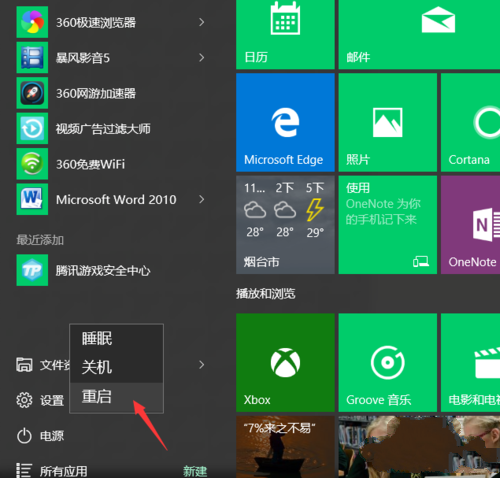Expand 360极速浏览器 jump list arrow

201,22
